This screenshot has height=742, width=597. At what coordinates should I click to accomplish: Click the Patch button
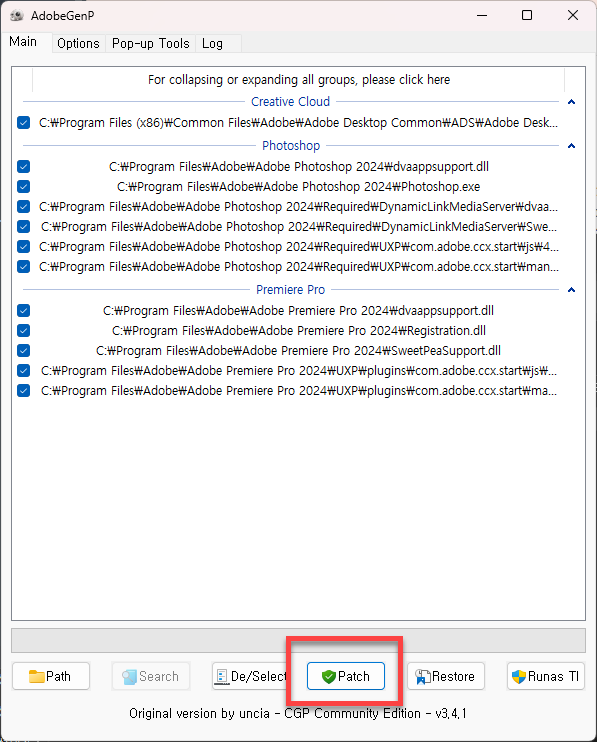click(x=345, y=676)
